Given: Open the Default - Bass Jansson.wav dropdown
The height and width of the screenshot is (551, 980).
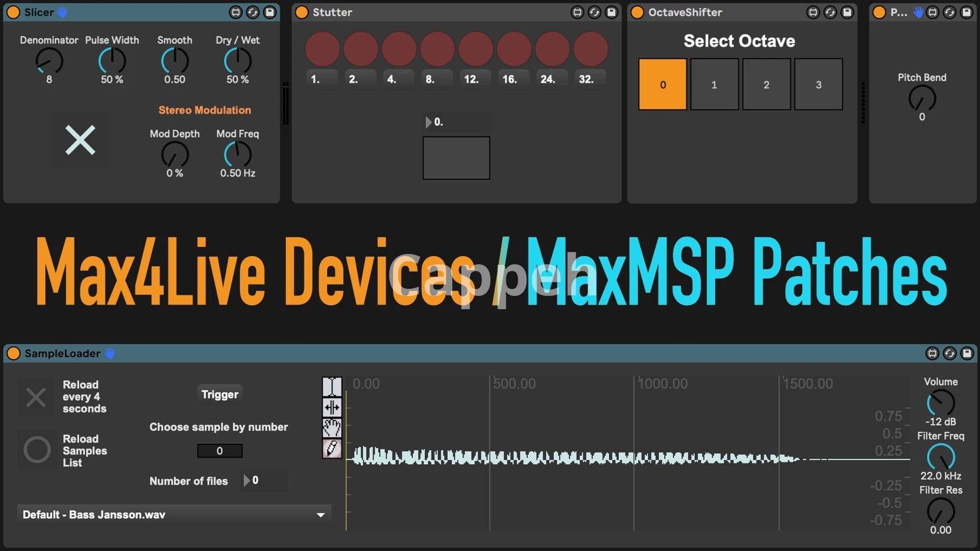Looking at the screenshot, I should [x=174, y=515].
